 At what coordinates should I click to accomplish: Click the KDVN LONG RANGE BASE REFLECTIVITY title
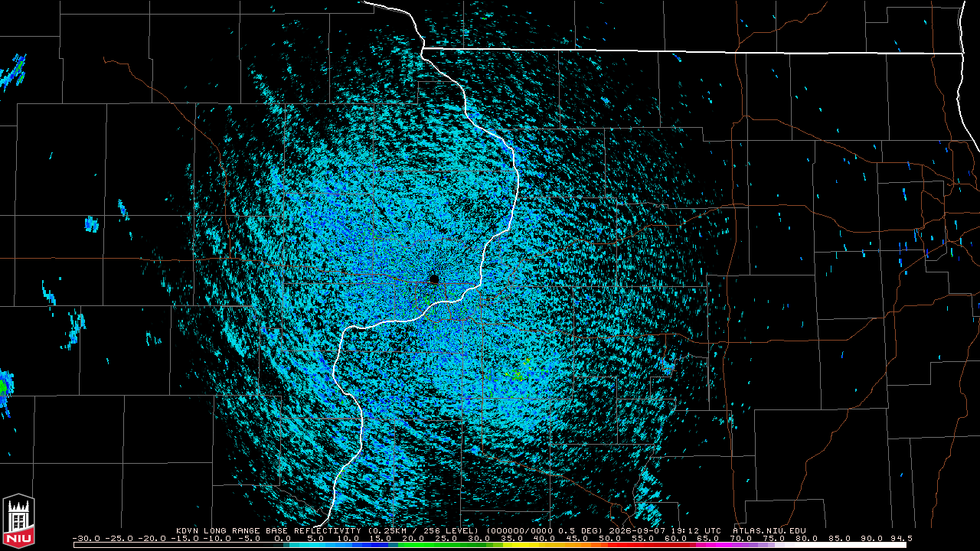pos(270,530)
